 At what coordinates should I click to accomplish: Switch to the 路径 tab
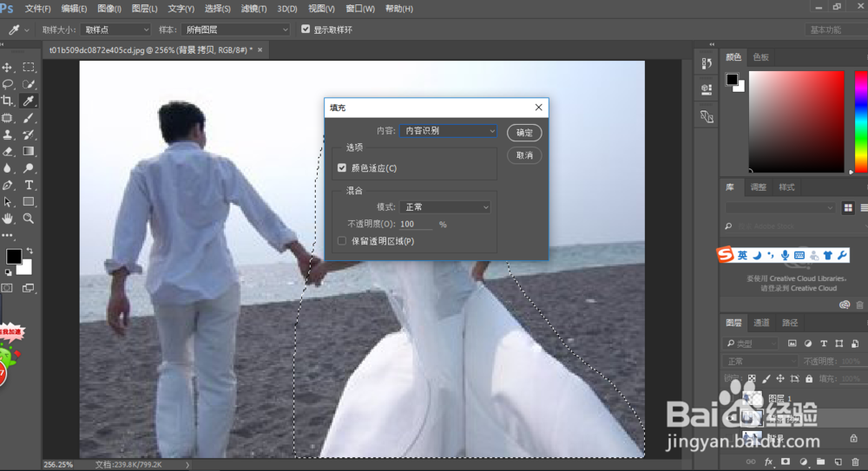pos(790,323)
